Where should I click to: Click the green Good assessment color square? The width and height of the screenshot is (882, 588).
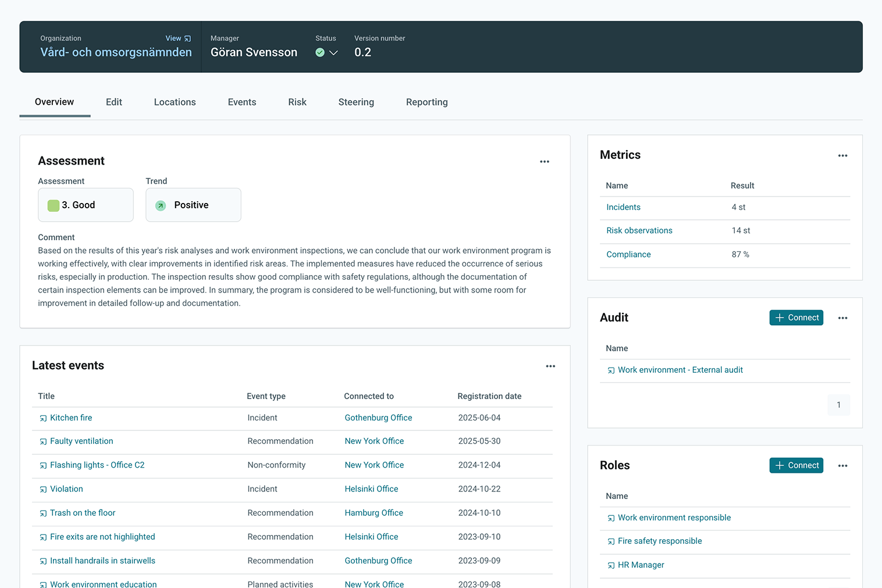tap(54, 205)
